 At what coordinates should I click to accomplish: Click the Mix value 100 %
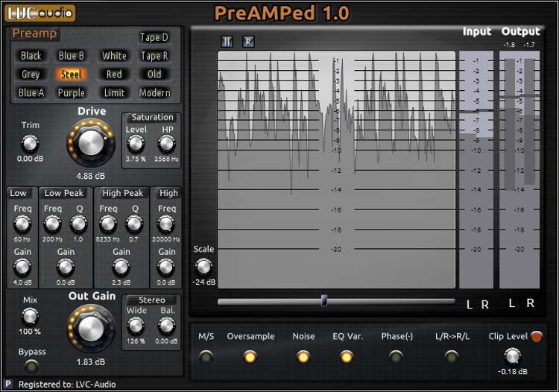[30, 332]
